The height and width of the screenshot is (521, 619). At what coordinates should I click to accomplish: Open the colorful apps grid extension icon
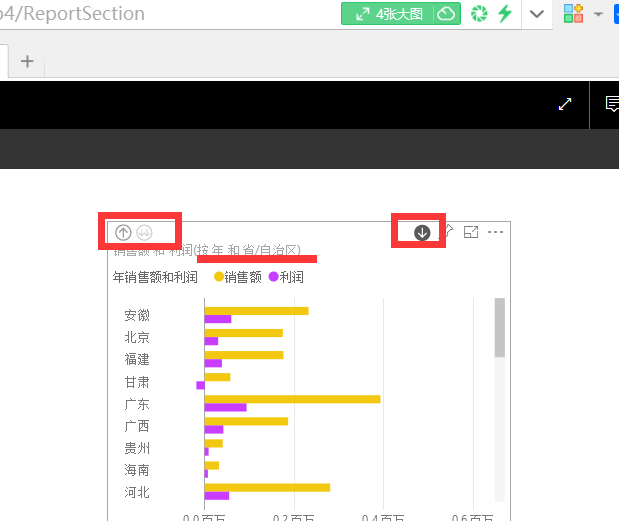point(574,13)
